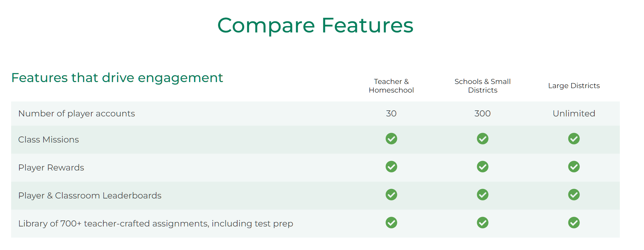The height and width of the screenshot is (250, 644).
Task: Click Library assignments checkmark under Schools & Small Districts
Action: (482, 223)
